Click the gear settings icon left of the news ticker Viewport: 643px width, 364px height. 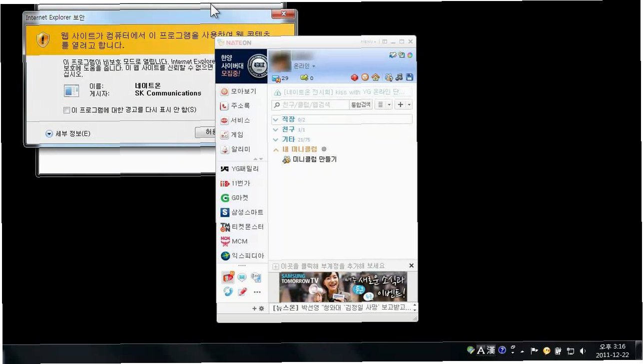pos(261,309)
